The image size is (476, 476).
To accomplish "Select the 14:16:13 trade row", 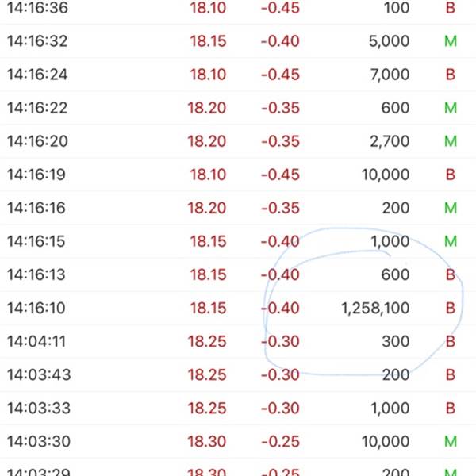I will click(238, 274).
